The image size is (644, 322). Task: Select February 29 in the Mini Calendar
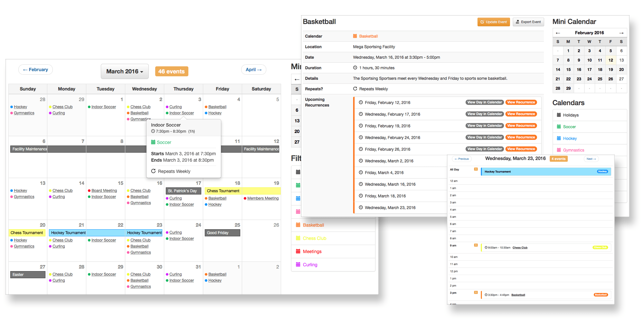point(568,88)
